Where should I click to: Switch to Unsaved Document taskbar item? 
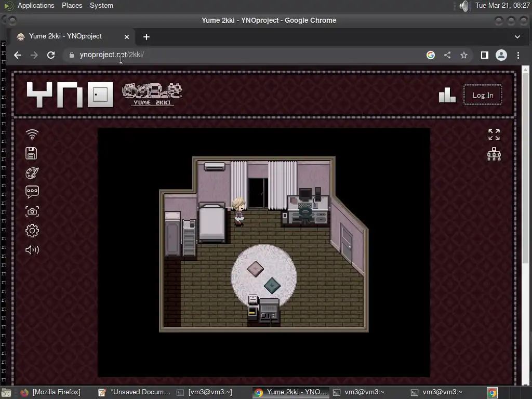[x=135, y=392]
